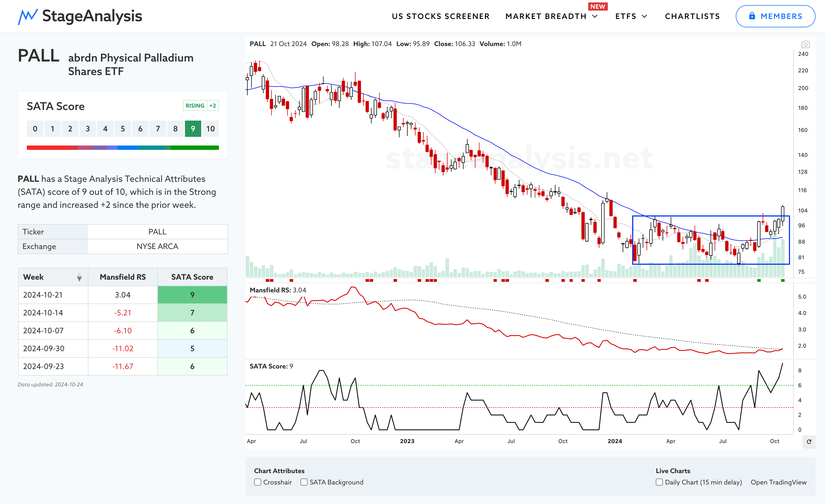The width and height of the screenshot is (825, 504).
Task: Select SATA score box 0
Action: 35,129
